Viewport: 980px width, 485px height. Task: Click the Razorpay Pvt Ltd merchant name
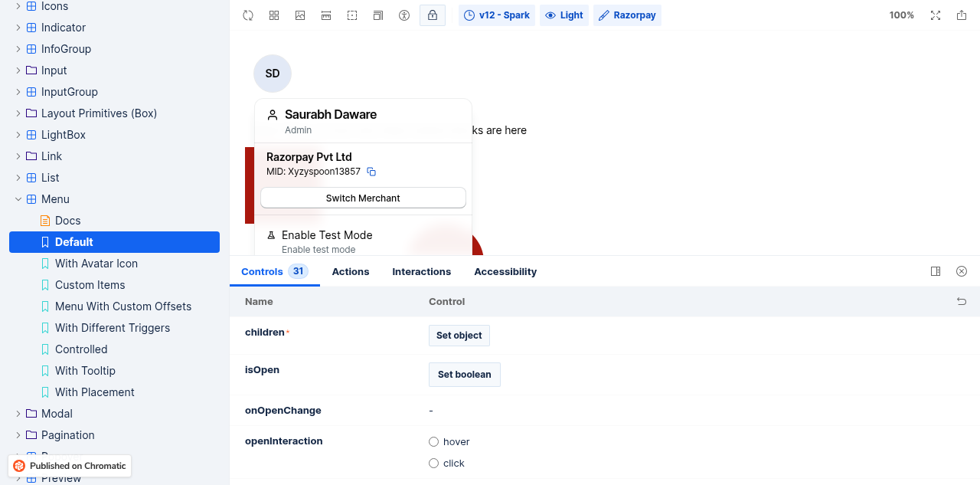[309, 157]
